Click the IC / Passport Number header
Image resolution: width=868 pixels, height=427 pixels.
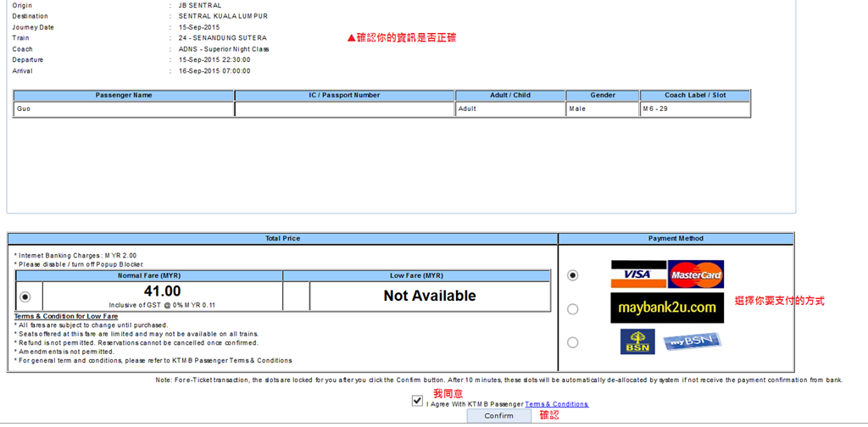point(344,95)
